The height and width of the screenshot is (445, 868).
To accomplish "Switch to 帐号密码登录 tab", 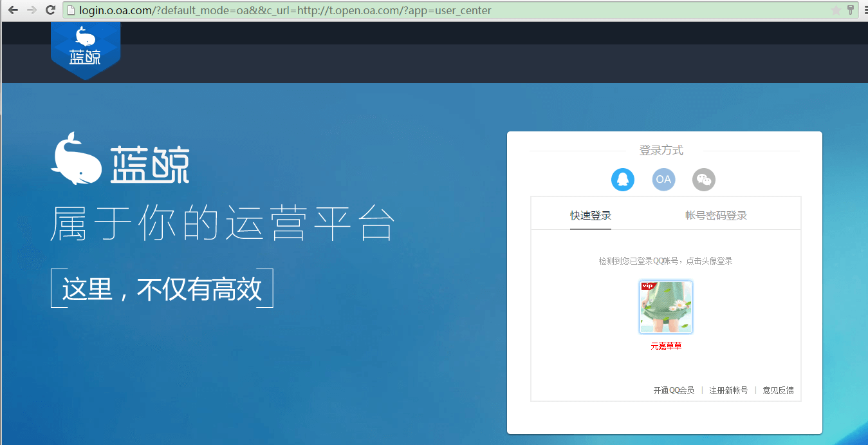I will point(716,216).
